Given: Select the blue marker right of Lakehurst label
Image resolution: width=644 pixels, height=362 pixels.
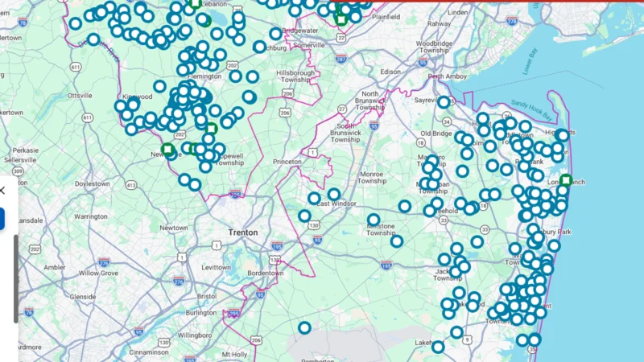Looking at the screenshot, I should [438, 347].
